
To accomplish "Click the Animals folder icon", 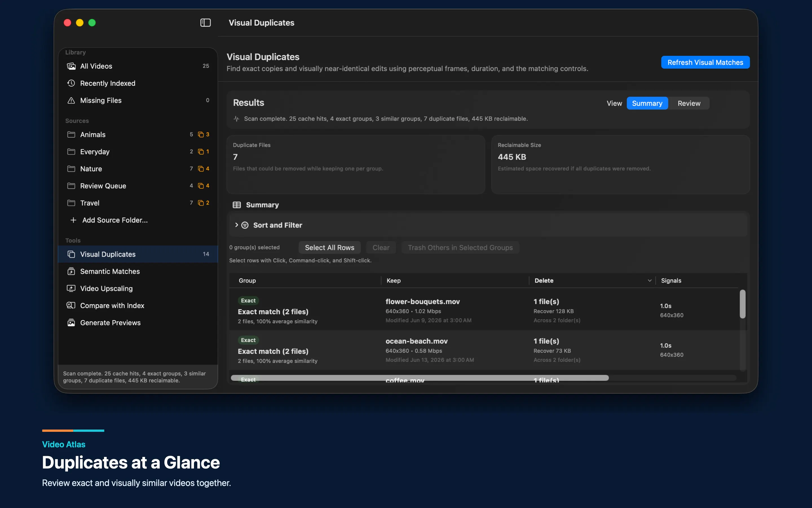I will (x=71, y=134).
